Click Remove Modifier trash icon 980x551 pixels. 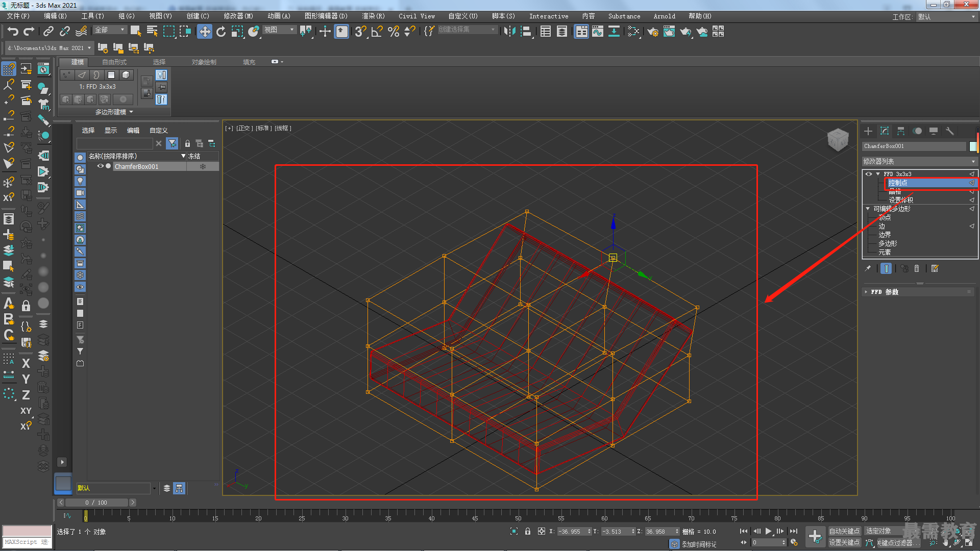pyautogui.click(x=917, y=268)
